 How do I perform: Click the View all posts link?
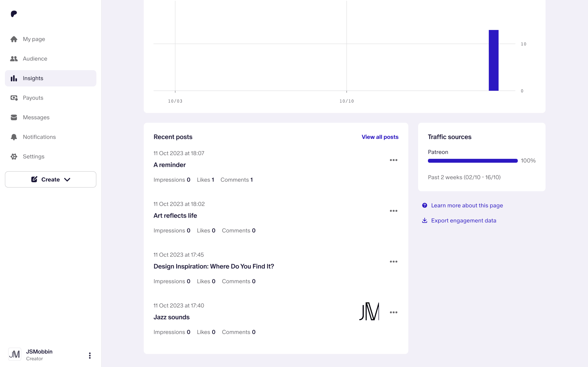(380, 137)
